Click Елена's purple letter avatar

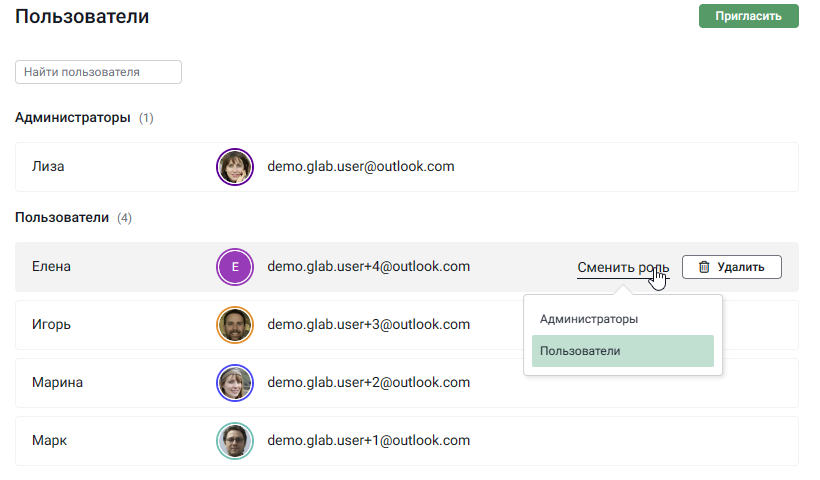coord(235,267)
